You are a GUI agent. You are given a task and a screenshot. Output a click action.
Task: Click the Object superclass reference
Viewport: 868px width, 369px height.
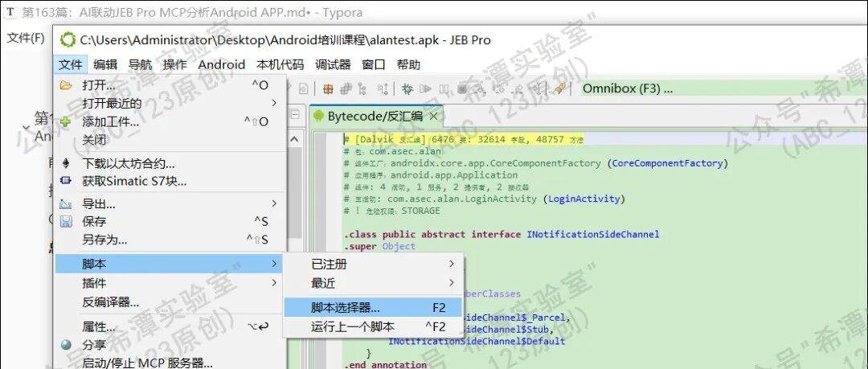(x=399, y=246)
